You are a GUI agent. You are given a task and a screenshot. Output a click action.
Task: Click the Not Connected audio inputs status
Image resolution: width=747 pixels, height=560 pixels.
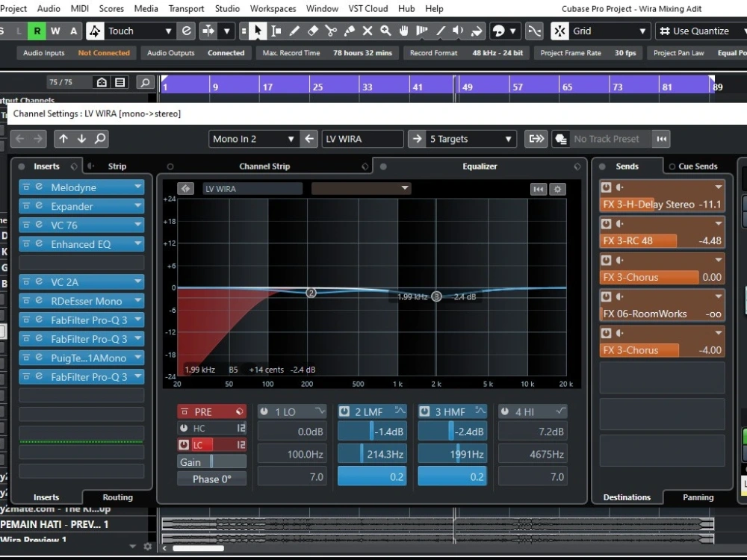[x=104, y=52]
